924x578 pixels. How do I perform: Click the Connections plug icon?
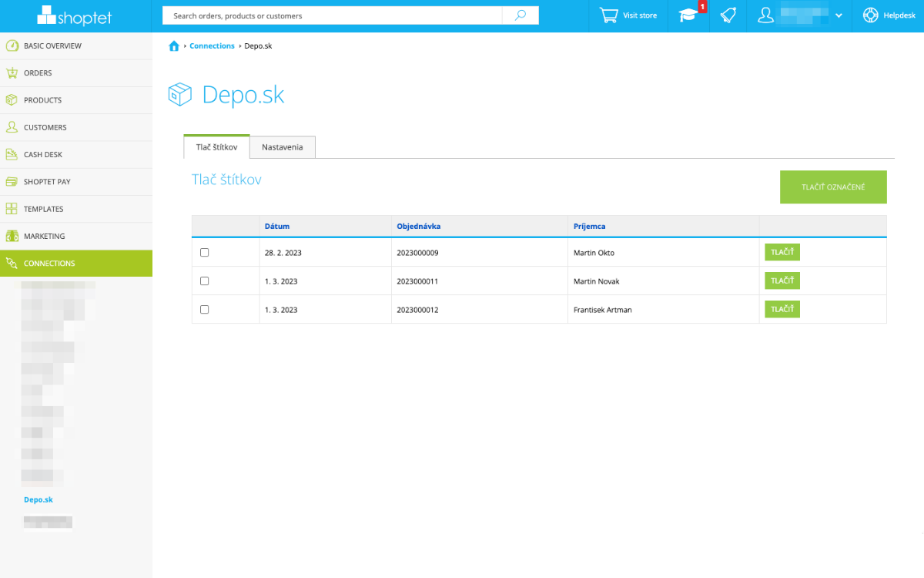(12, 264)
